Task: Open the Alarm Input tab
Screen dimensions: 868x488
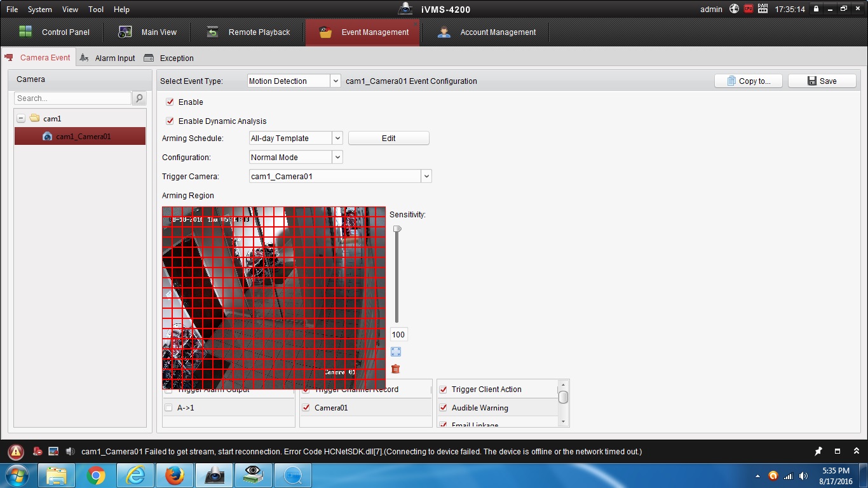Action: tap(108, 58)
